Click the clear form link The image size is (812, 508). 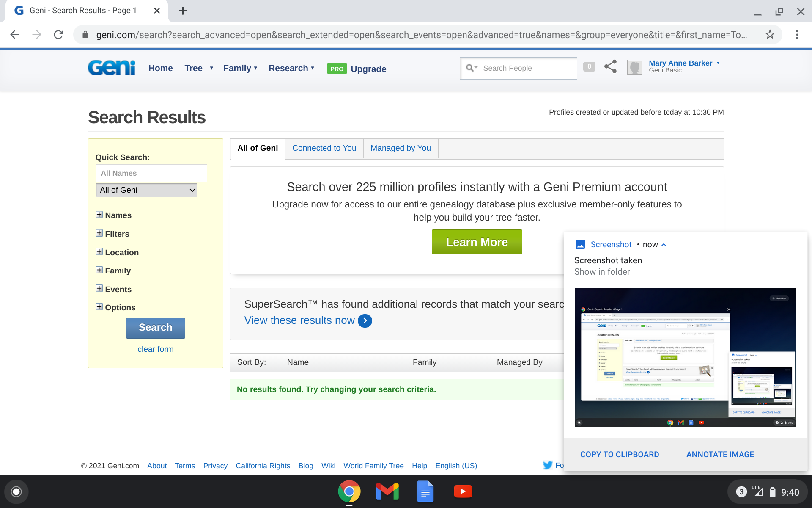click(x=155, y=349)
